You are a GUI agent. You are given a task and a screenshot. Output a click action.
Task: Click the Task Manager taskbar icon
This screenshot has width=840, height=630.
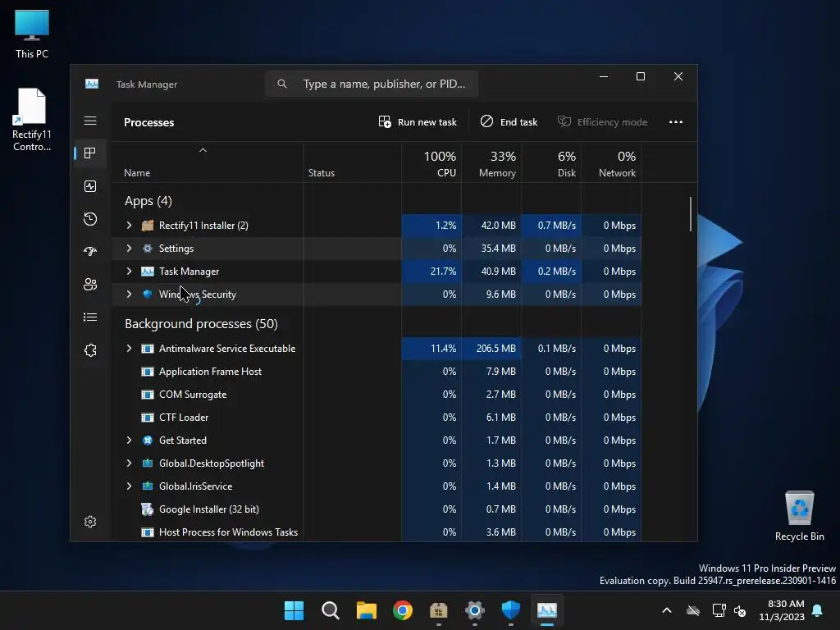[x=547, y=610]
